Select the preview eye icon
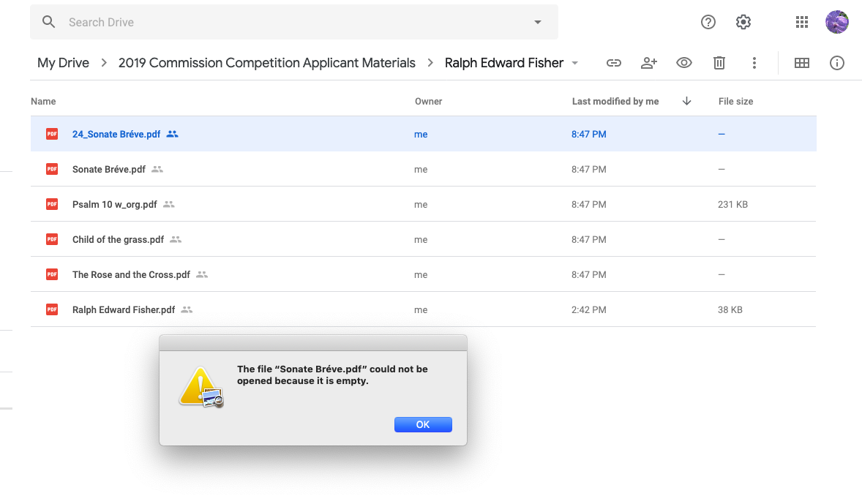 (683, 63)
